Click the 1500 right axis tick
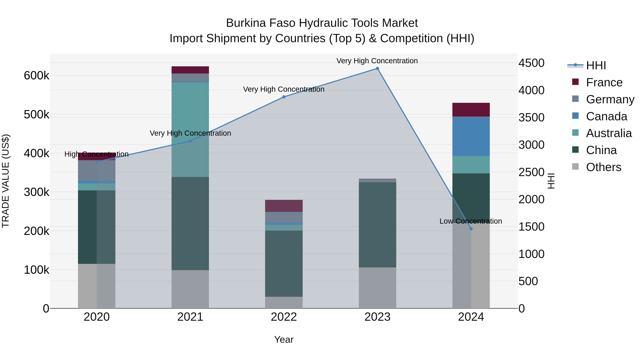 tap(531, 227)
